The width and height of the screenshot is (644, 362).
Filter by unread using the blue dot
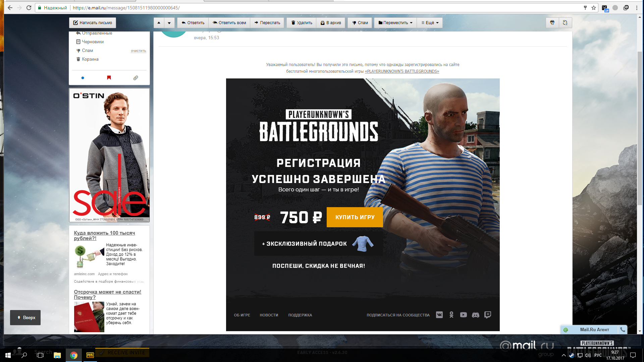(83, 78)
